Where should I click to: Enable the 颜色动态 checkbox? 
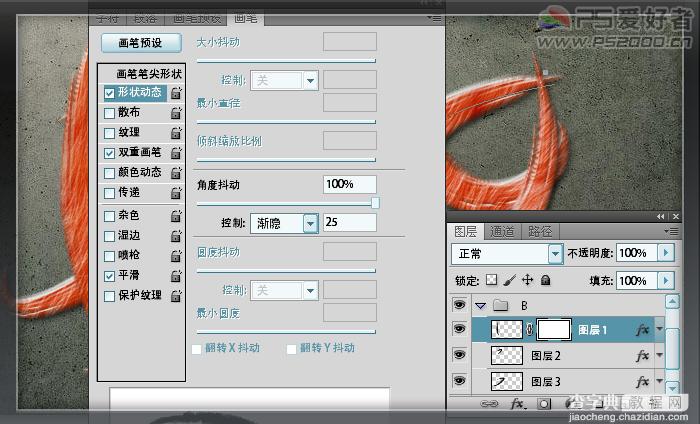pyautogui.click(x=109, y=173)
